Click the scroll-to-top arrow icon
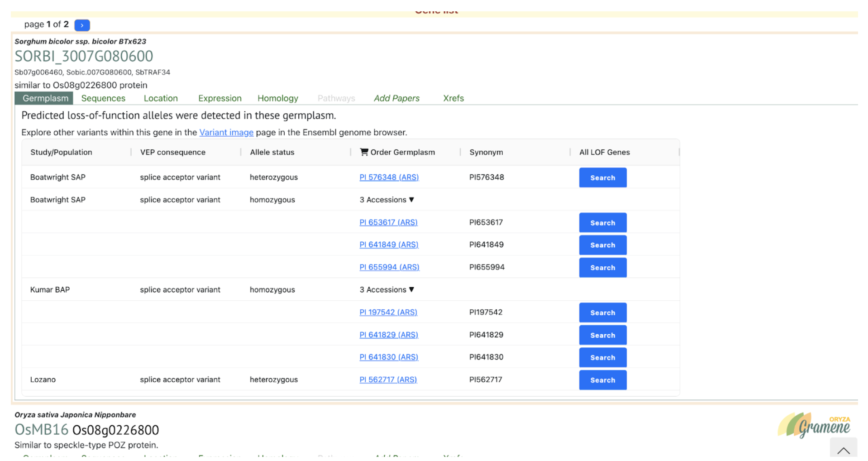The image size is (868, 461). pos(843,450)
